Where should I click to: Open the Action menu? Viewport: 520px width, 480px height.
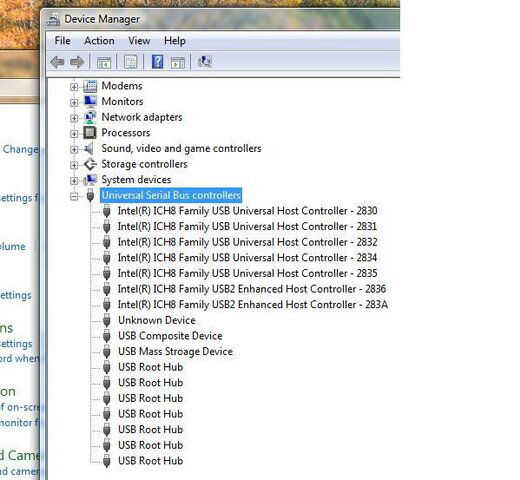point(99,41)
